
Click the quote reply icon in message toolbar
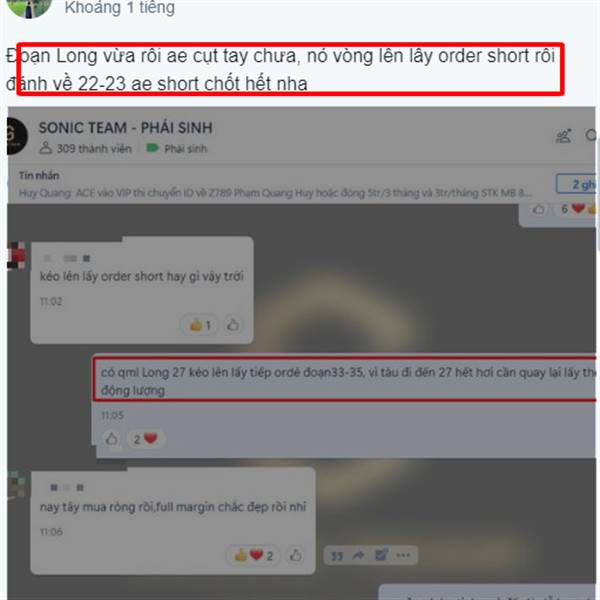(337, 555)
